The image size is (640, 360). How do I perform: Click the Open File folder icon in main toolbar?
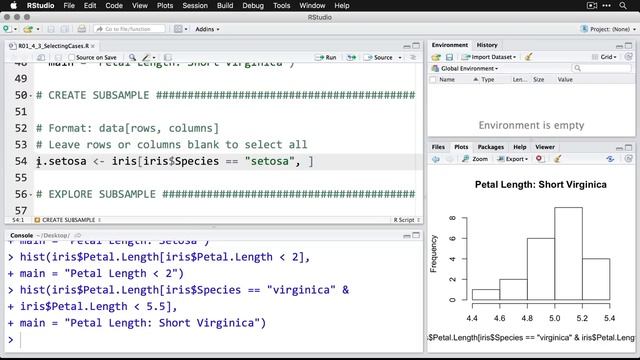click(x=28, y=29)
